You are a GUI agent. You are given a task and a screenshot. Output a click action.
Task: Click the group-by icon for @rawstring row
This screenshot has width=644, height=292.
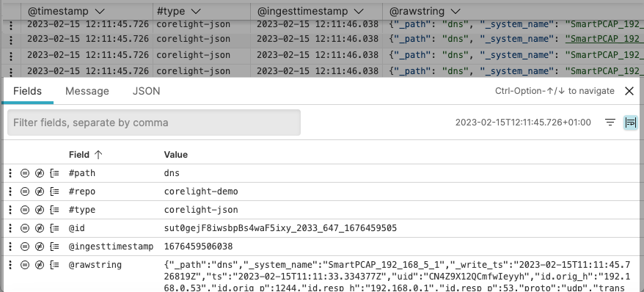pos(54,265)
